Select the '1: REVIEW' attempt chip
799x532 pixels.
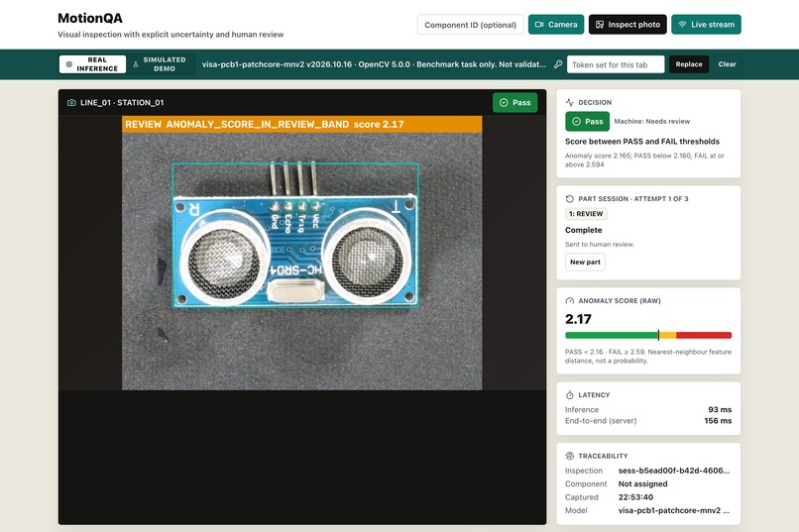[x=586, y=214]
